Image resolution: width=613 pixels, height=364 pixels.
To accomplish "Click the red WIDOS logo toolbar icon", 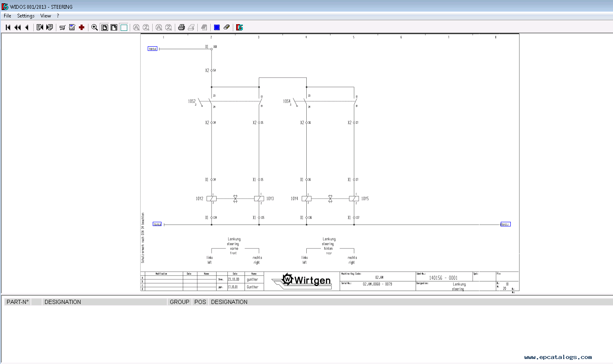I will click(x=240, y=28).
